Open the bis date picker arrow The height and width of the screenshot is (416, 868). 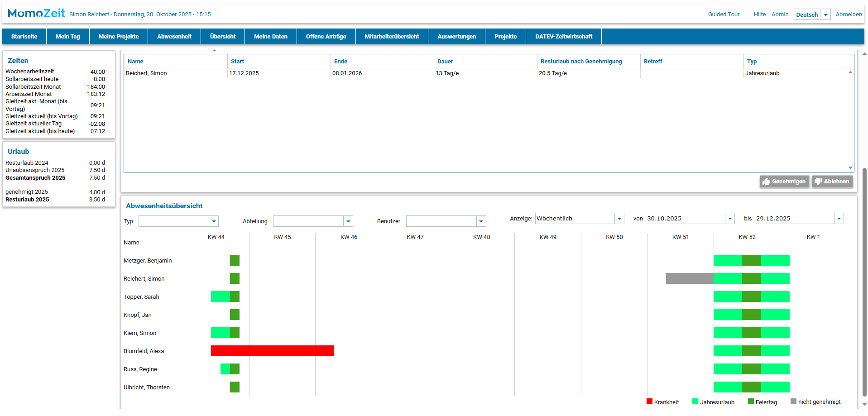839,219
